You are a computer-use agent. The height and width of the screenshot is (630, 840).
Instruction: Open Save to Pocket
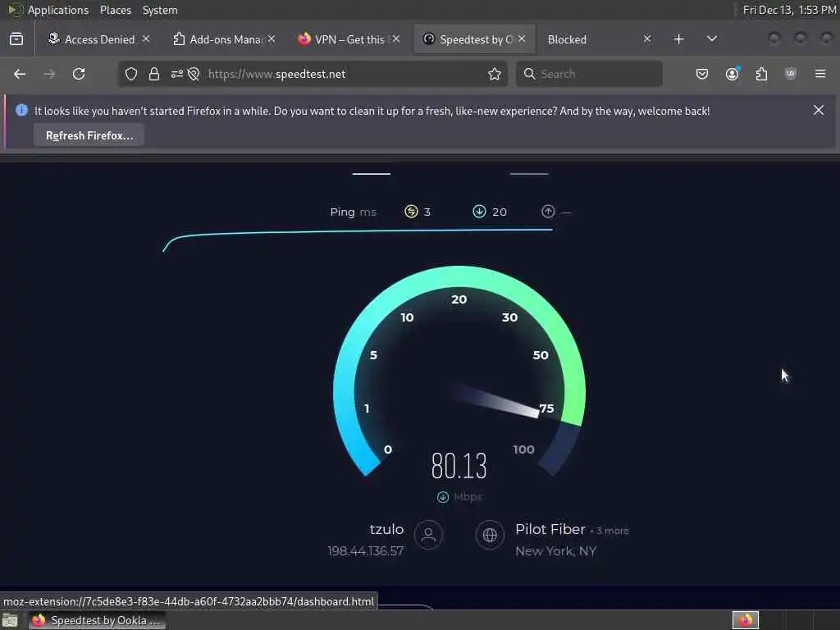point(702,74)
